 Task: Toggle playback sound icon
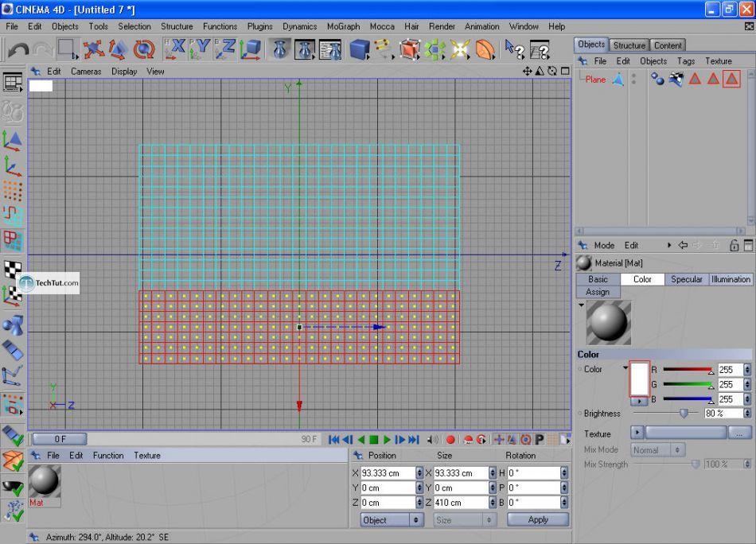coord(433,440)
